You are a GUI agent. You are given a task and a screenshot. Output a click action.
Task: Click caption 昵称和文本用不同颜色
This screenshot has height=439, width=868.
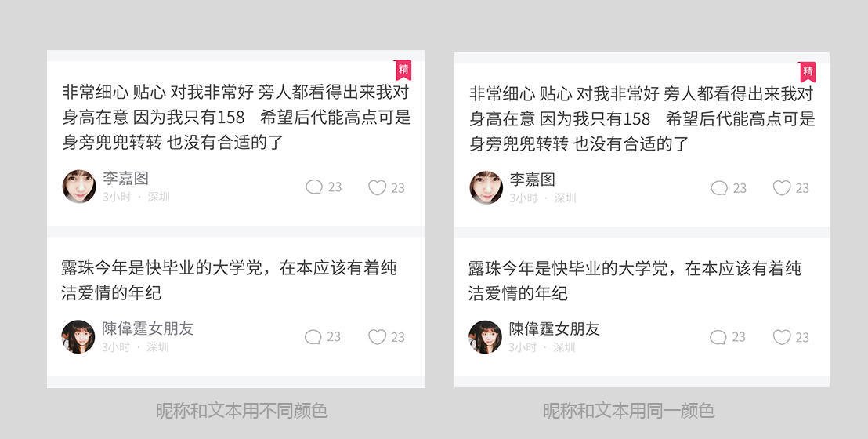tap(242, 411)
